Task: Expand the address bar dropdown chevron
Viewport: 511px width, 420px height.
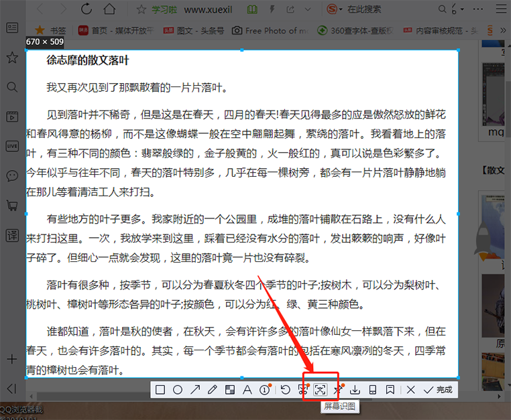Action: 308,9
